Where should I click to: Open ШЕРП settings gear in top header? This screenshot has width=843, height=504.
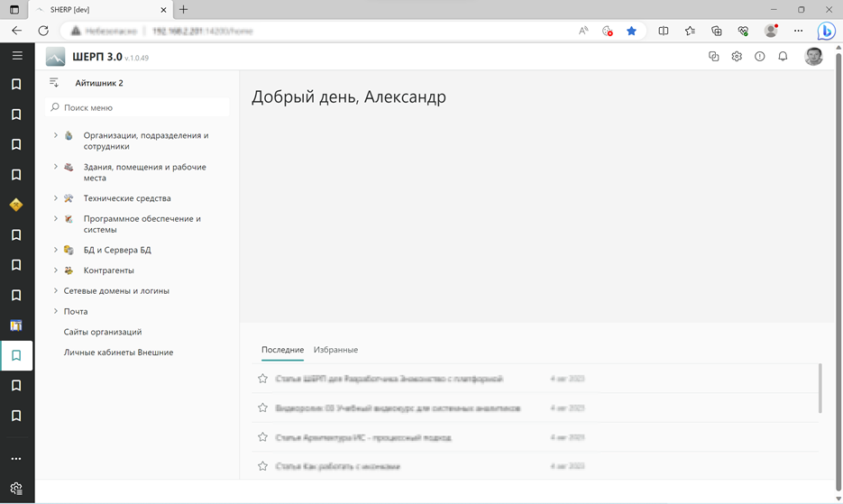pyautogui.click(x=737, y=57)
